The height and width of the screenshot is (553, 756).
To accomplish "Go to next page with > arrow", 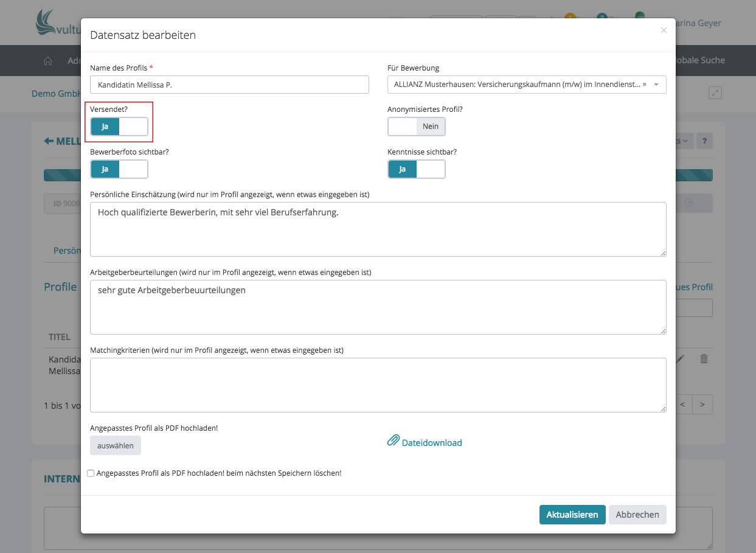I will (x=702, y=404).
